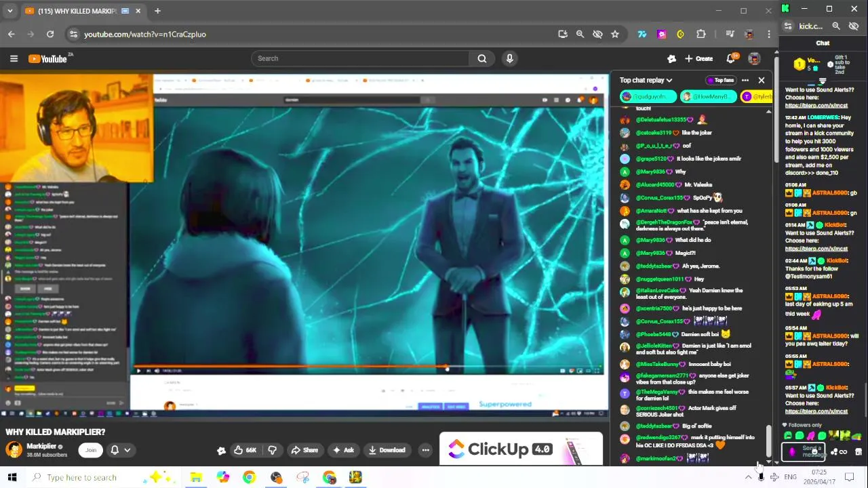Open the Windows notification center icon
Screen dimensions: 868x488
(849, 477)
